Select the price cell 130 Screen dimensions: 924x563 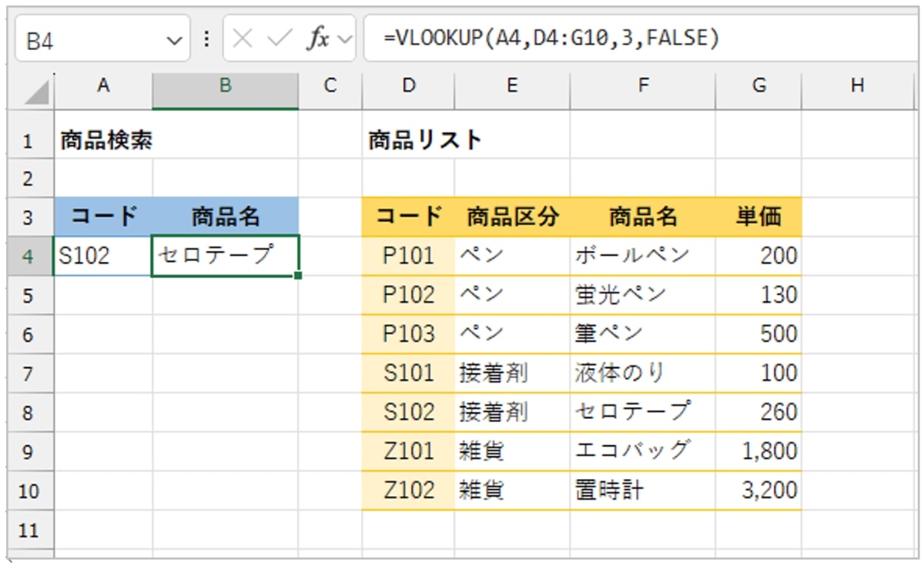[x=758, y=295]
